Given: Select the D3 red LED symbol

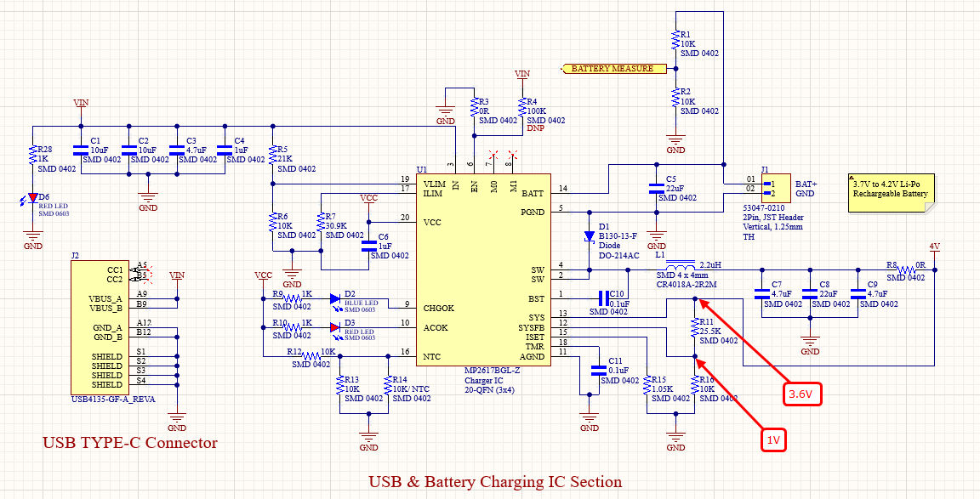Looking at the screenshot, I should pos(335,328).
